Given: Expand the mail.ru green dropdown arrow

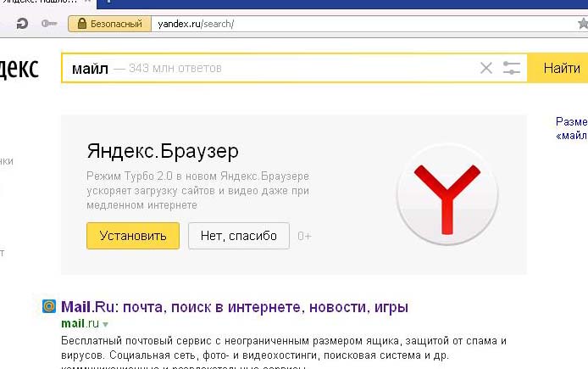Looking at the screenshot, I should [105, 324].
